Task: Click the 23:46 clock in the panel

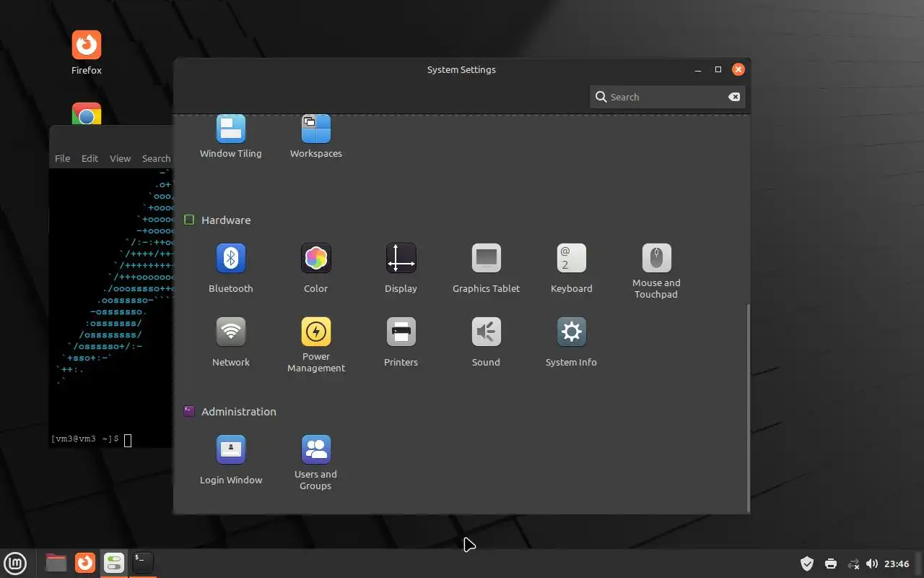Action: 897,564
